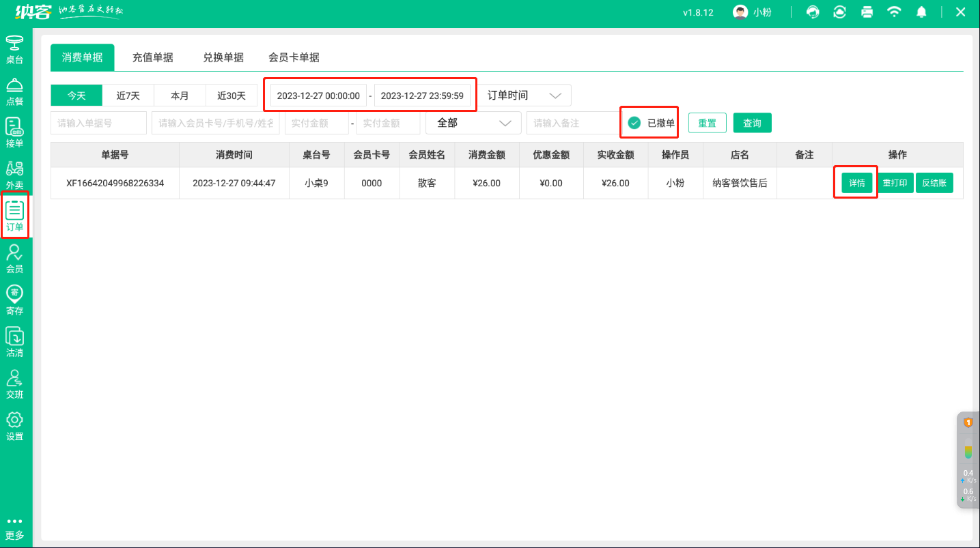Click the printer icon in title bar
Image resolution: width=980 pixels, height=548 pixels.
(867, 12)
